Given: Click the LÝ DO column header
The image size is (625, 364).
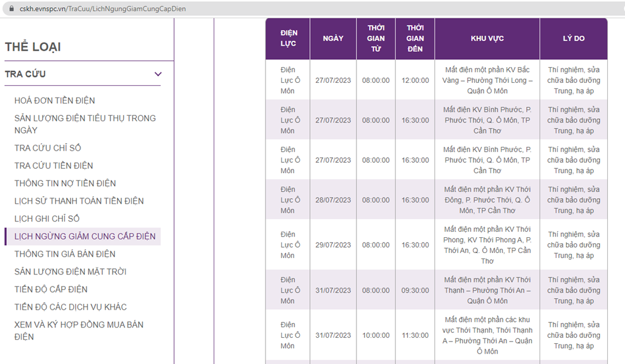Looking at the screenshot, I should [x=573, y=38].
